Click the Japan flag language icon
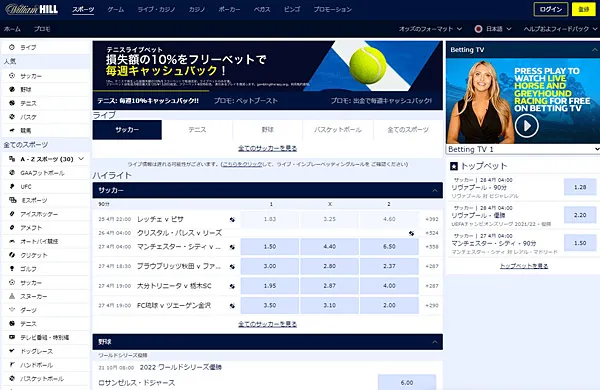 [x=478, y=29]
